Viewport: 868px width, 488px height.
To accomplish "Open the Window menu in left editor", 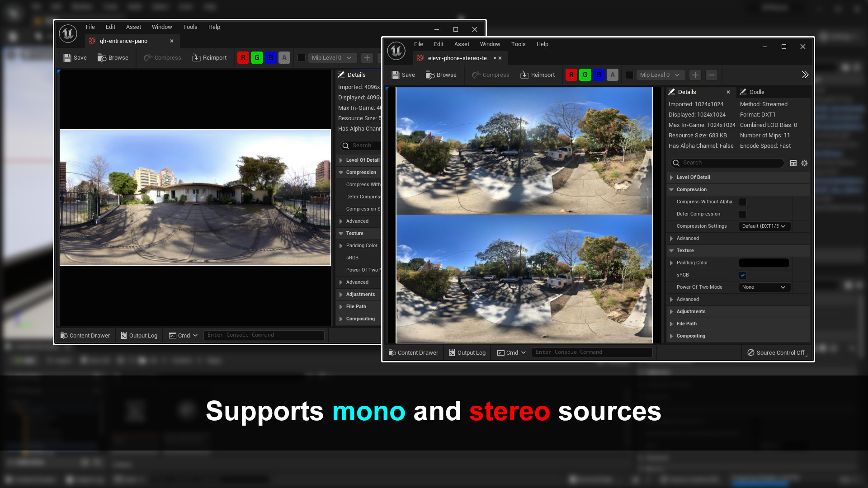I will pos(161,27).
